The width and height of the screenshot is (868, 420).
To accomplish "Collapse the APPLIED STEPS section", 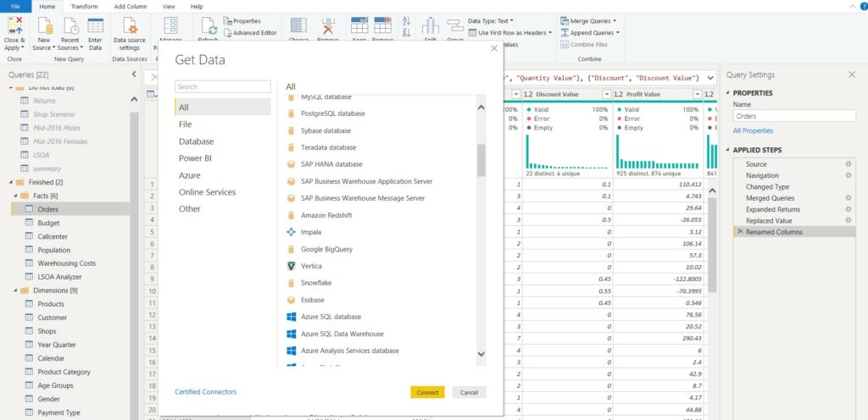I will point(728,151).
